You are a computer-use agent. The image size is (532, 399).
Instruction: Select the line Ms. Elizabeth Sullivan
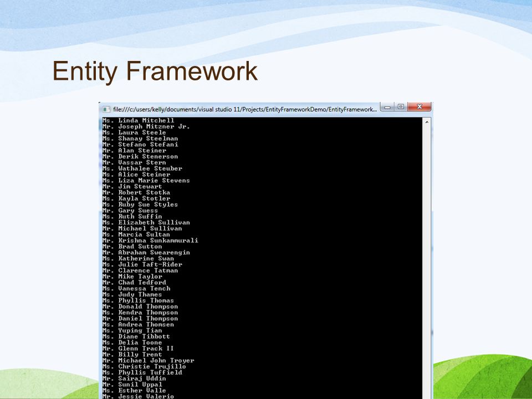click(x=146, y=222)
